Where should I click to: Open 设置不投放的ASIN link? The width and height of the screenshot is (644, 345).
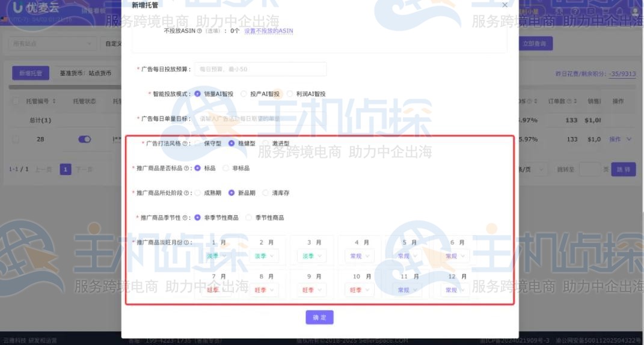click(268, 31)
